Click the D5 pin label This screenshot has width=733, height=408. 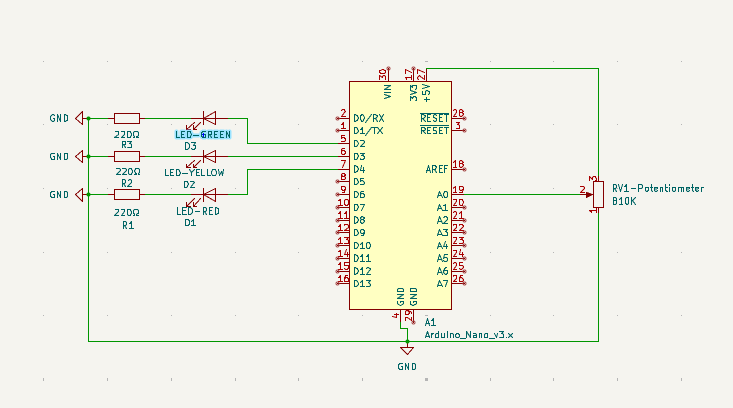coord(359,182)
